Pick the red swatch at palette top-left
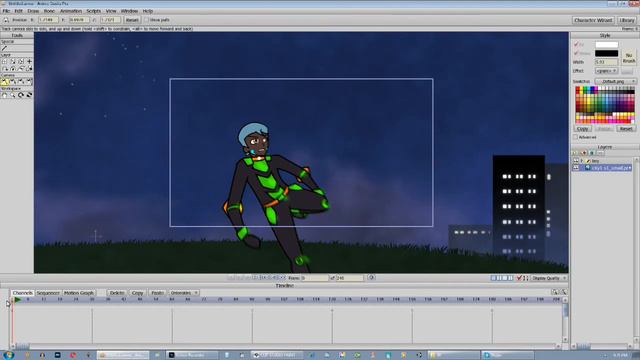The image size is (640, 360). [578, 89]
